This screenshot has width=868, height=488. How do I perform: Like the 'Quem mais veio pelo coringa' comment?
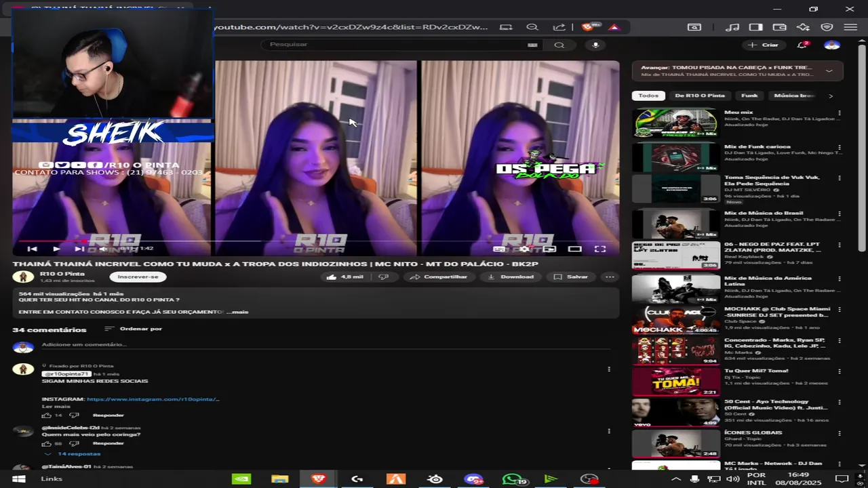click(47, 443)
